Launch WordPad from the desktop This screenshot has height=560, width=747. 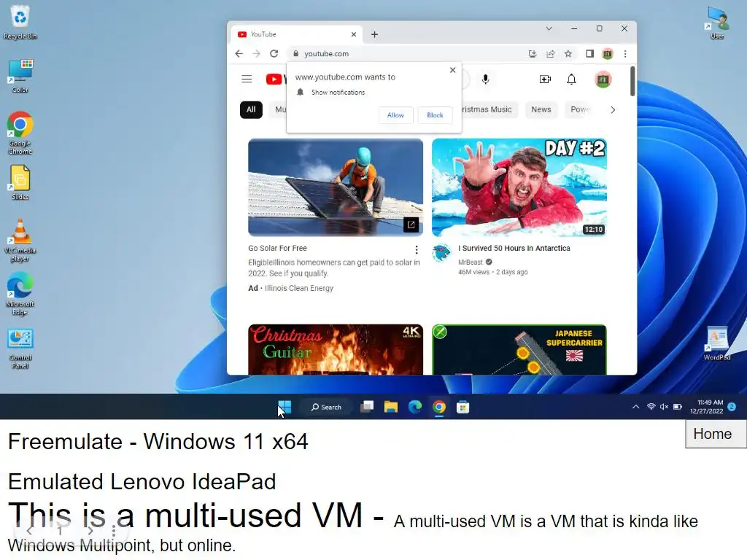[717, 343]
